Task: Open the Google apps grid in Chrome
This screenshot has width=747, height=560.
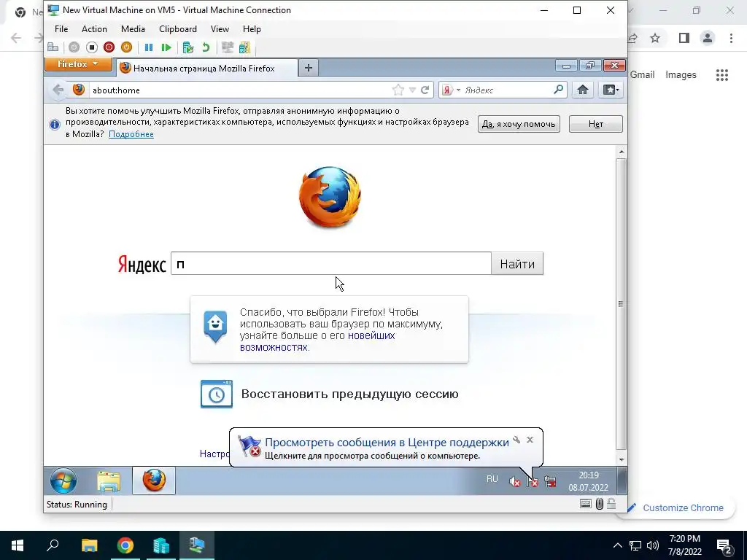Action: coord(722,75)
